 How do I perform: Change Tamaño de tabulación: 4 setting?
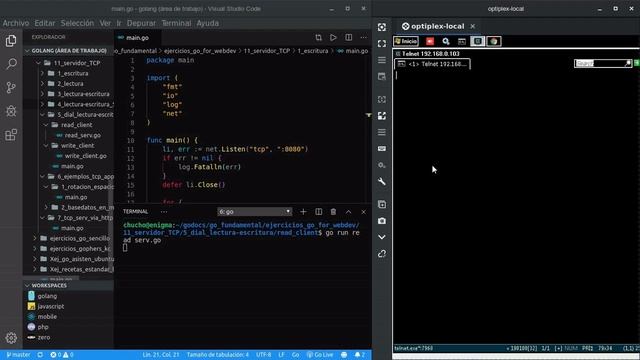[x=218, y=355]
